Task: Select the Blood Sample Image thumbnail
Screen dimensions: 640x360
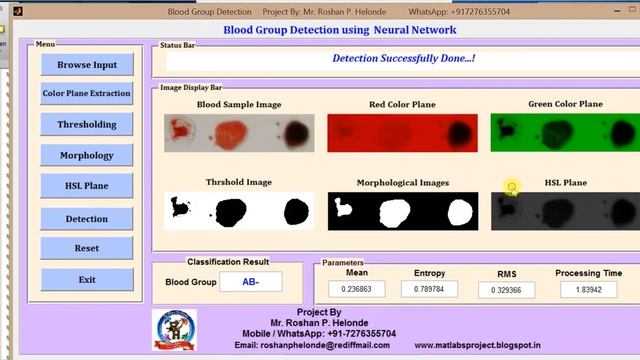Action: tap(239, 133)
